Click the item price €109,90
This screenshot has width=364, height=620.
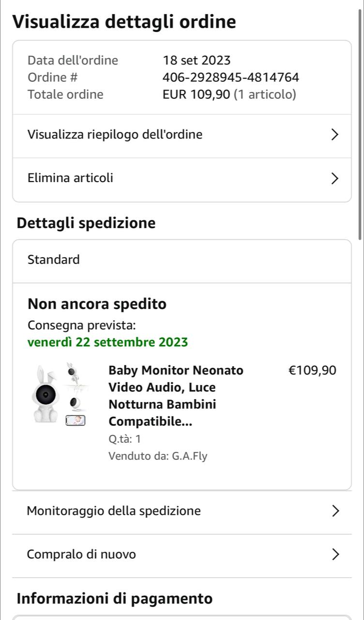[312, 371]
